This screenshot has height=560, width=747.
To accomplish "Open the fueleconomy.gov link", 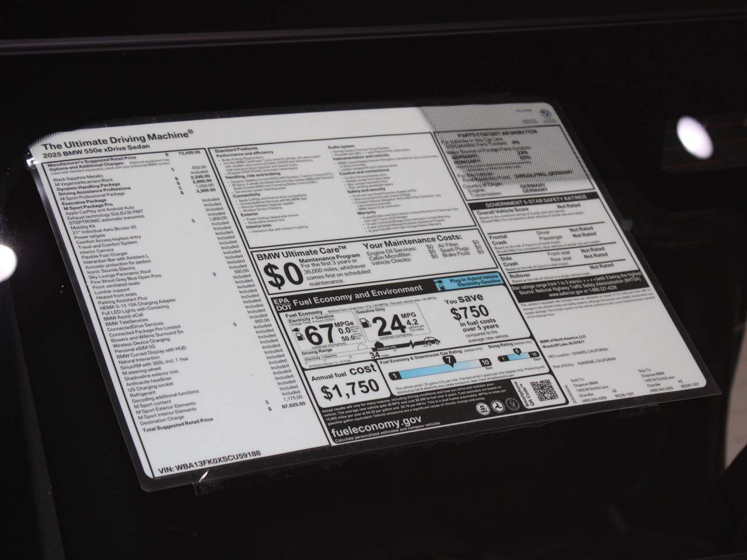I will point(376,426).
